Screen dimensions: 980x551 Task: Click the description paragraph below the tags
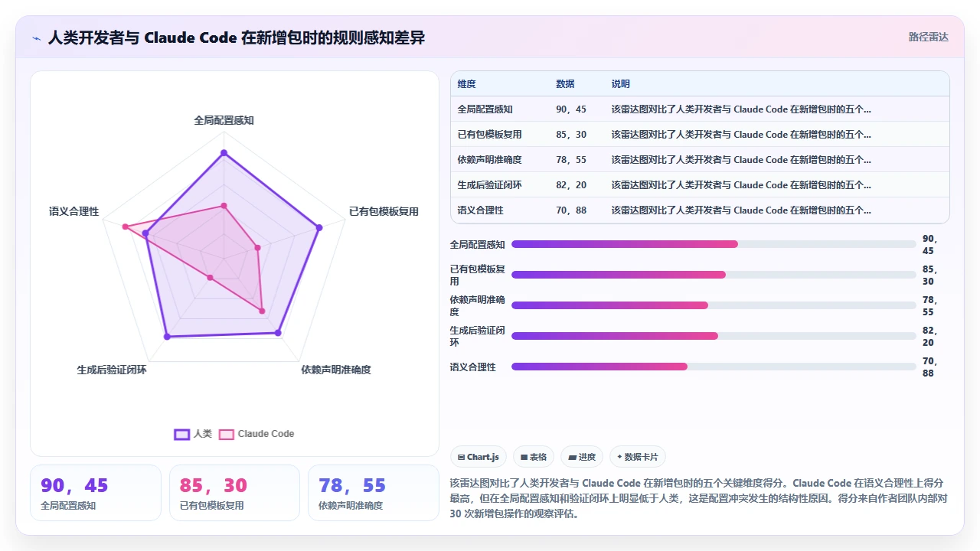coord(699,498)
